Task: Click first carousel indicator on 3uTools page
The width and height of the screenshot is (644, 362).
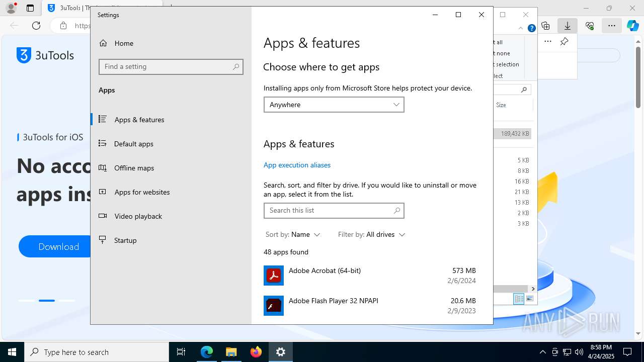Action: point(27,301)
